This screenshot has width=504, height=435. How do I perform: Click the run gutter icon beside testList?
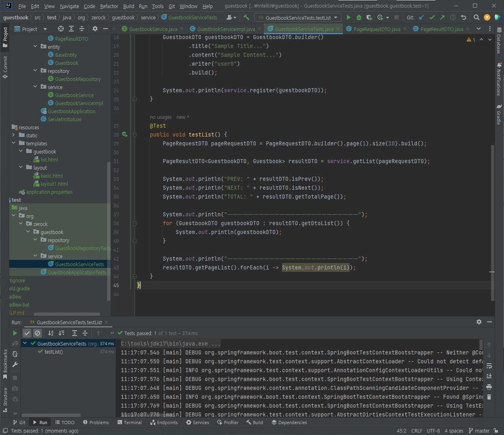[125, 135]
